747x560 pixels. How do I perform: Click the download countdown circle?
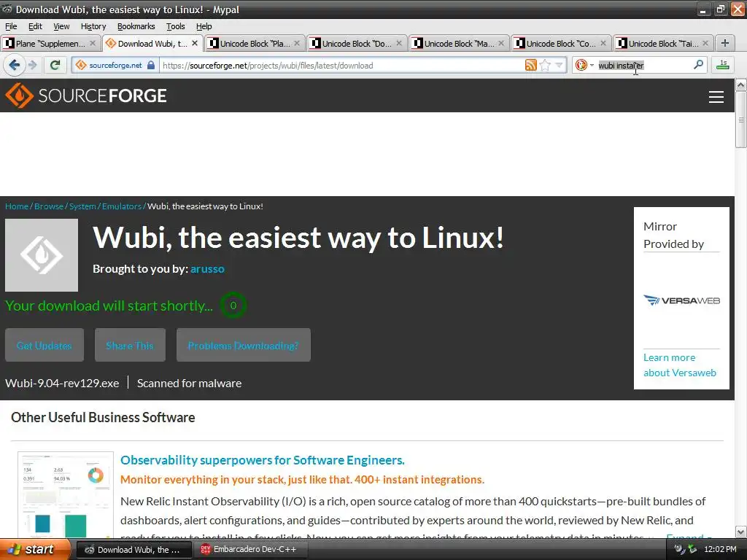click(x=233, y=306)
